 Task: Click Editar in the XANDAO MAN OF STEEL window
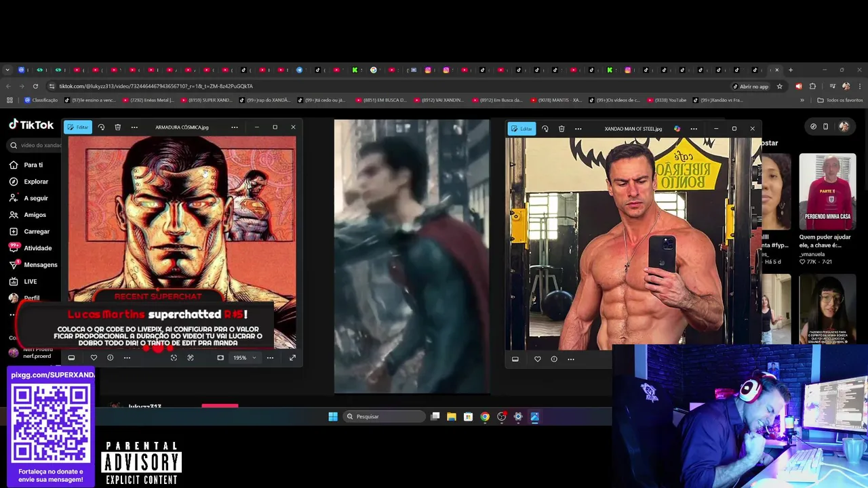(x=521, y=128)
